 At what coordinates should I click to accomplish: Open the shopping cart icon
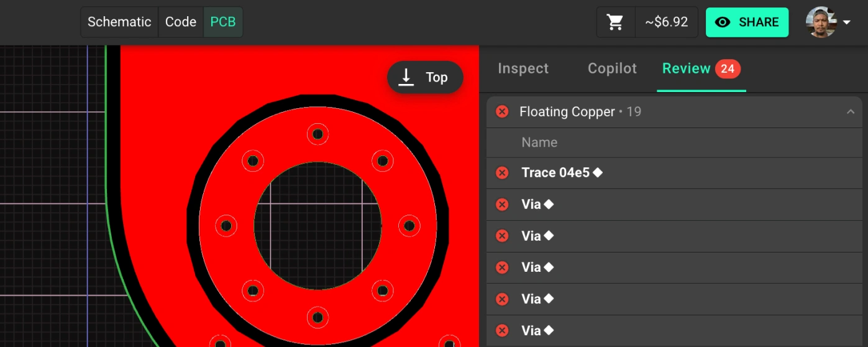pyautogui.click(x=615, y=22)
